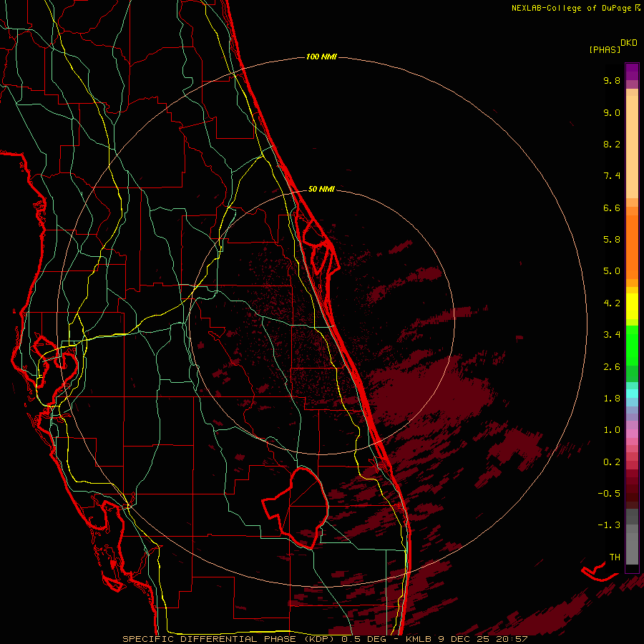
Task: Click the 8.2 legend value
Action: 612,144
